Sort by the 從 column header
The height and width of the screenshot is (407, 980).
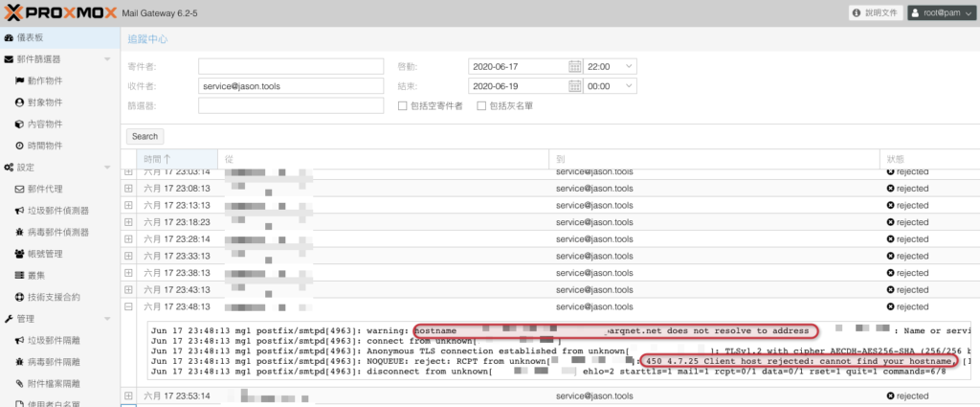tap(383, 159)
